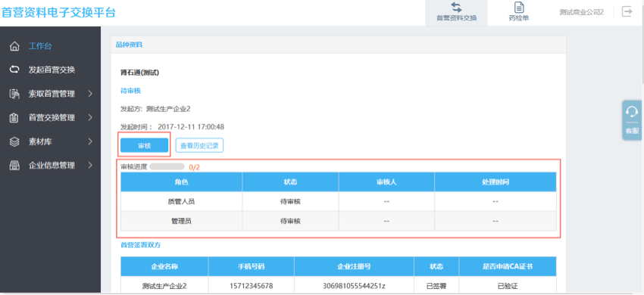Screen dimensions: 644x295
Task: Expand the 索取首营管理 submenu arrow
Action: click(x=90, y=94)
